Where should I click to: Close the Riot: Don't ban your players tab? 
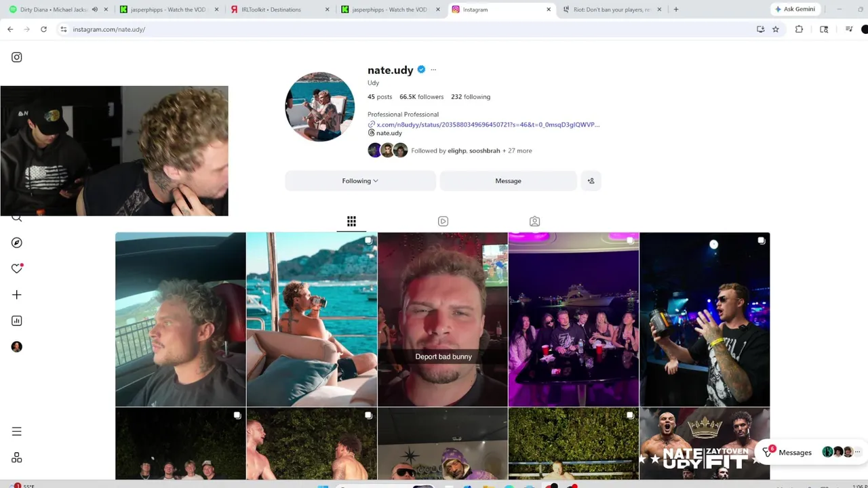point(660,9)
